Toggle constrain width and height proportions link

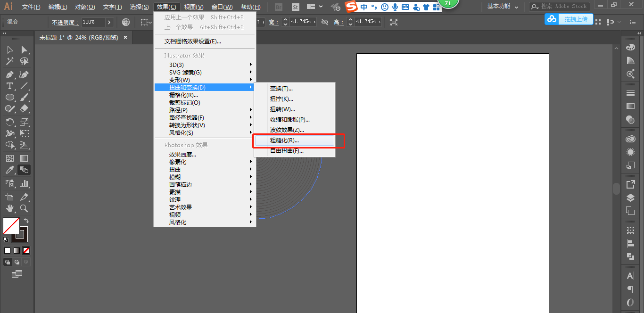click(325, 22)
